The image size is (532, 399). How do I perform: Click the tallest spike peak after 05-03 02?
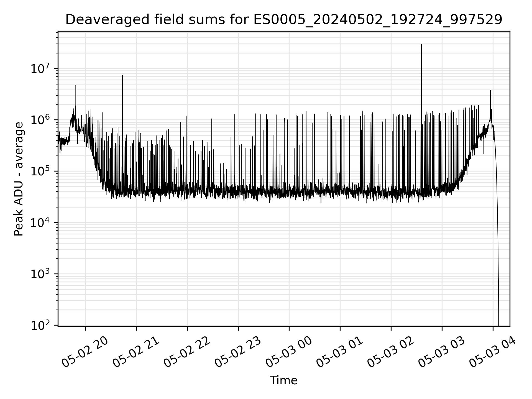[421, 45]
